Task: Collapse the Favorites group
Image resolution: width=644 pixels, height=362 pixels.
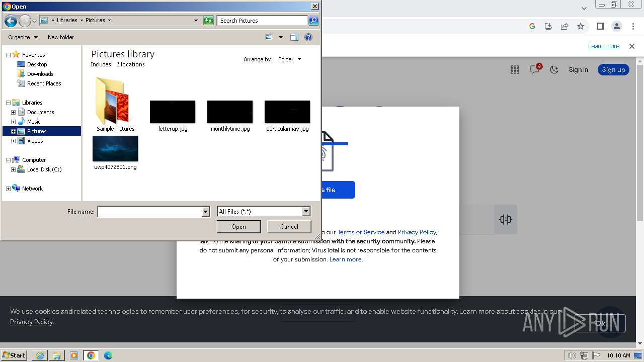Action: pos(8,55)
